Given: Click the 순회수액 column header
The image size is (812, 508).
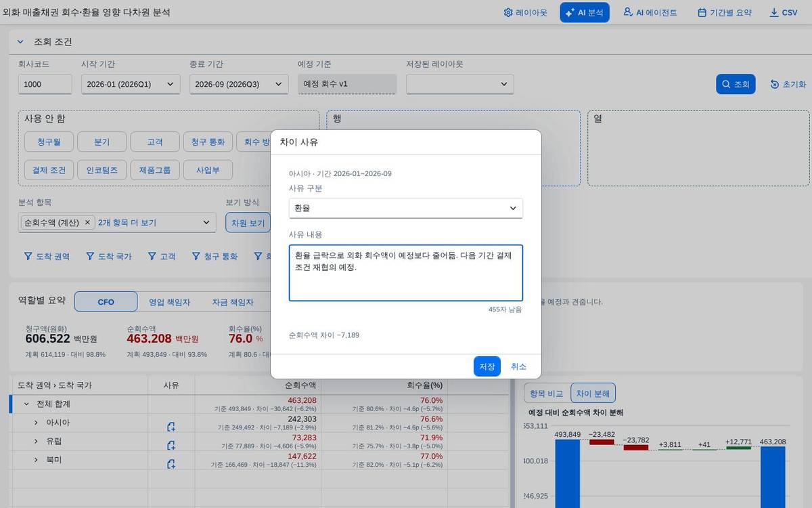Looking at the screenshot, I should [258, 385].
